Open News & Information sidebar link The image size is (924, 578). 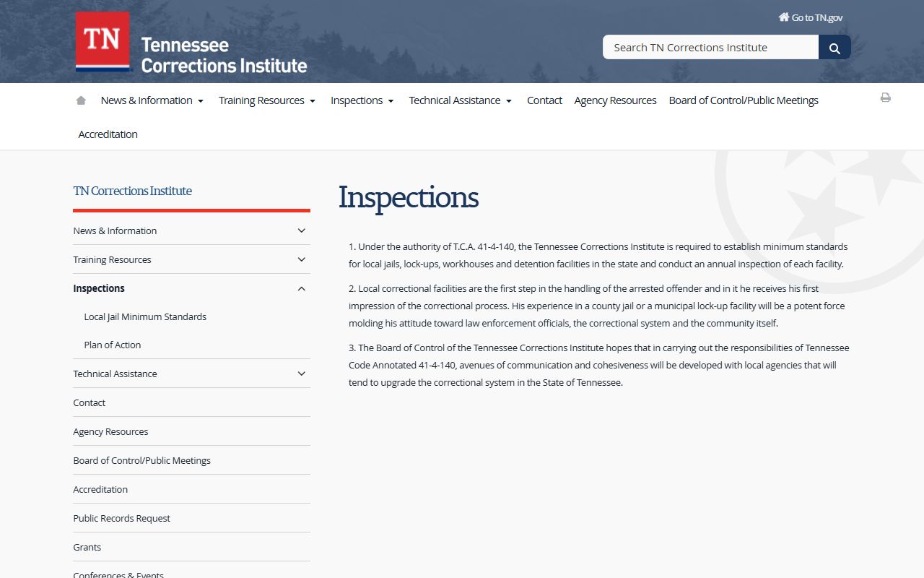coord(115,230)
